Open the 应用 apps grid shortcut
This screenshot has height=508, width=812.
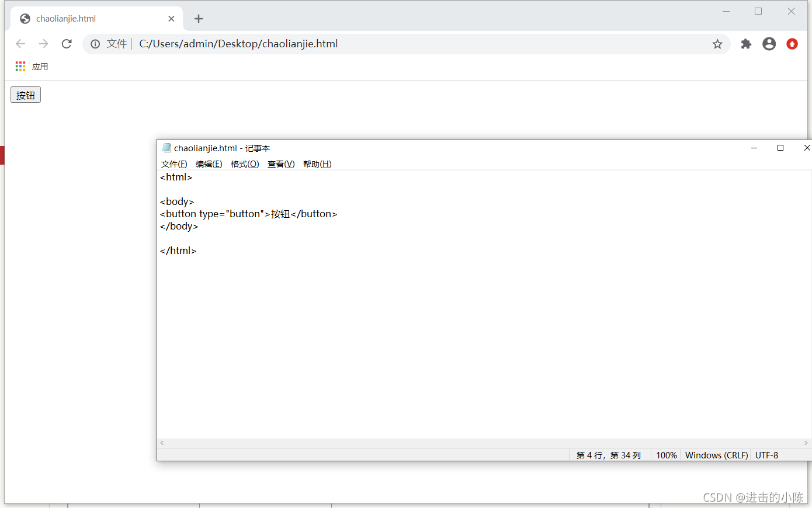32,67
